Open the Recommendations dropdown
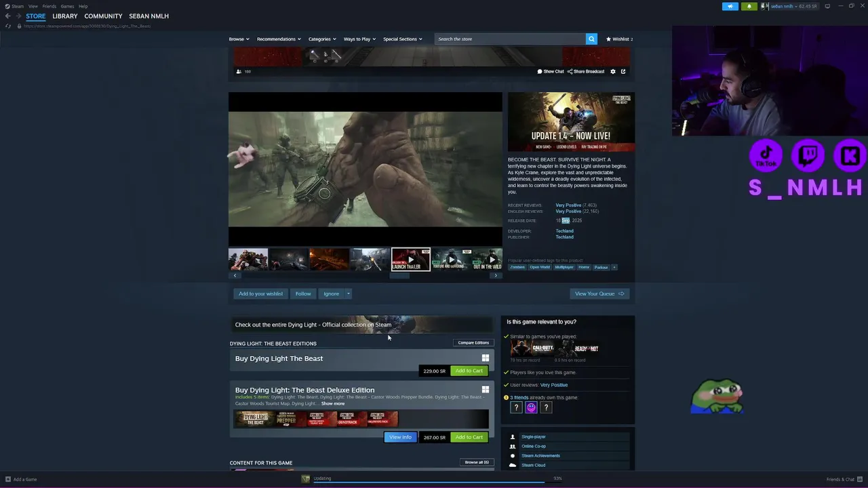The width and height of the screenshot is (868, 488). 278,39
